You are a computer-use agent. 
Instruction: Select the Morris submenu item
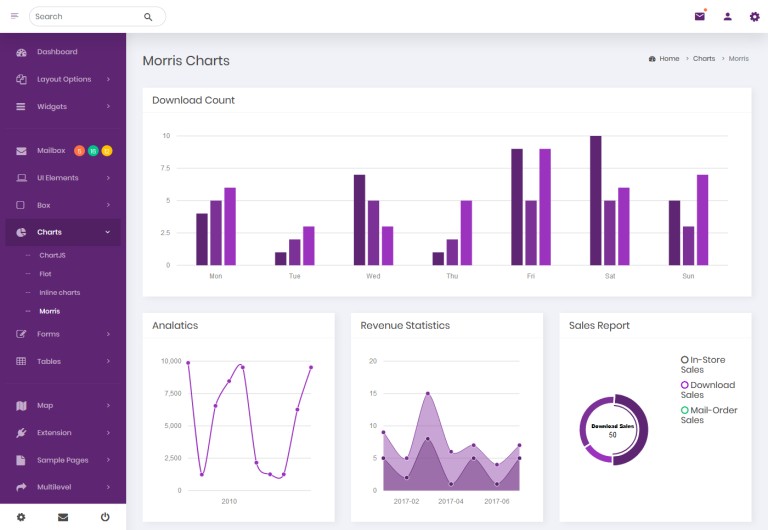click(x=49, y=311)
